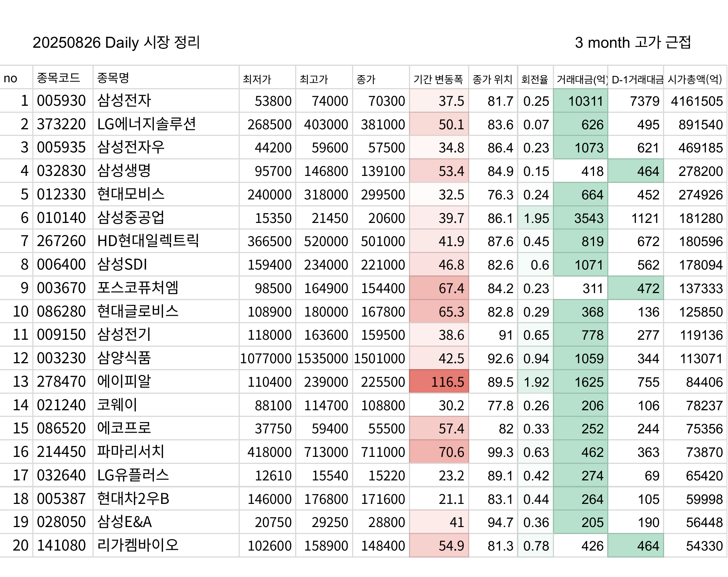This screenshot has height=577, width=728.
Task: Select the 'LG에너지솔루션' stock name cell
Action: [x=166, y=124]
